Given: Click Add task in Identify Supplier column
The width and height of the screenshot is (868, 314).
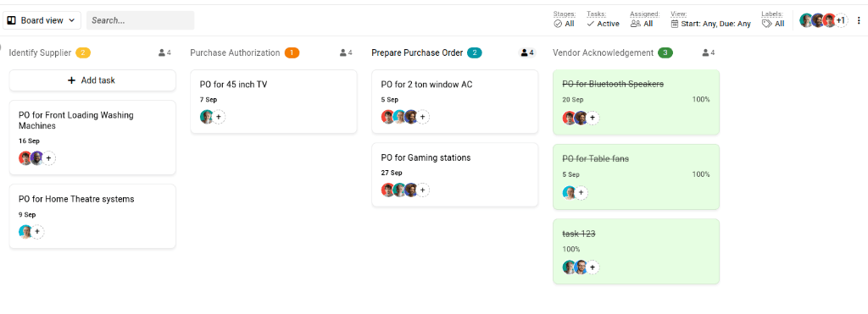Looking at the screenshot, I should click(92, 80).
